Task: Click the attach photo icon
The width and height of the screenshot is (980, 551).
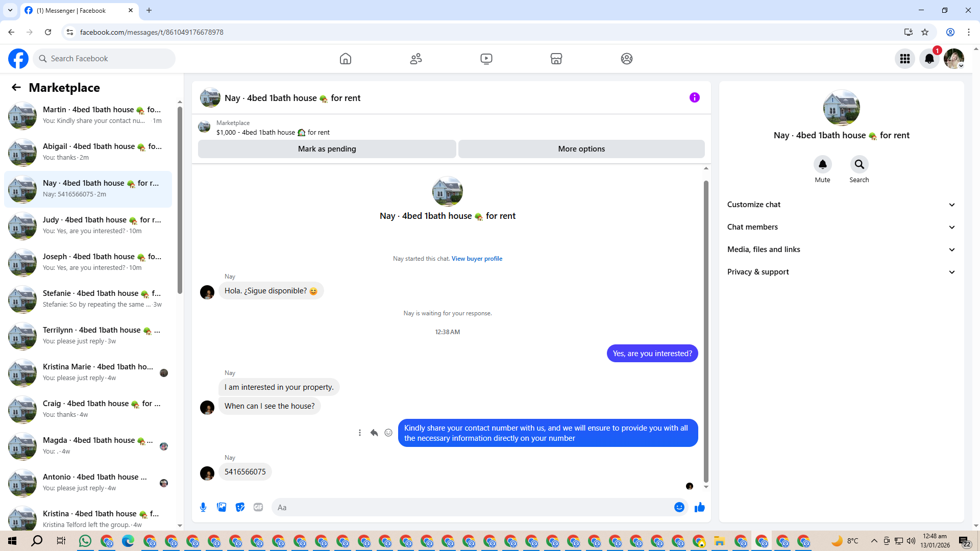Action: [222, 507]
